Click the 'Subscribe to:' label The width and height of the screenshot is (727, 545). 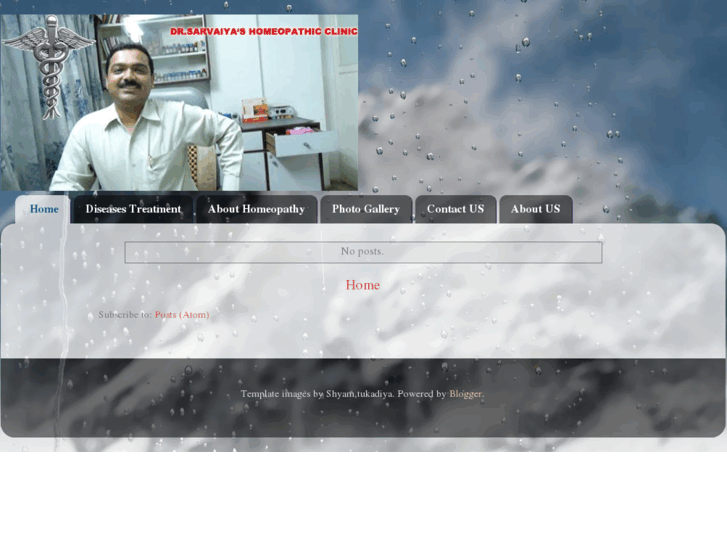[125, 314]
